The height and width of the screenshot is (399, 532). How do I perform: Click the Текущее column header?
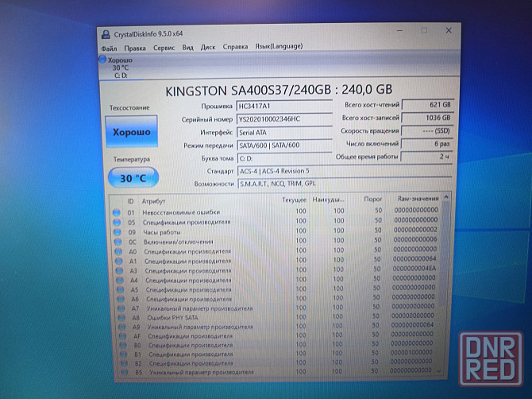pos(294,199)
